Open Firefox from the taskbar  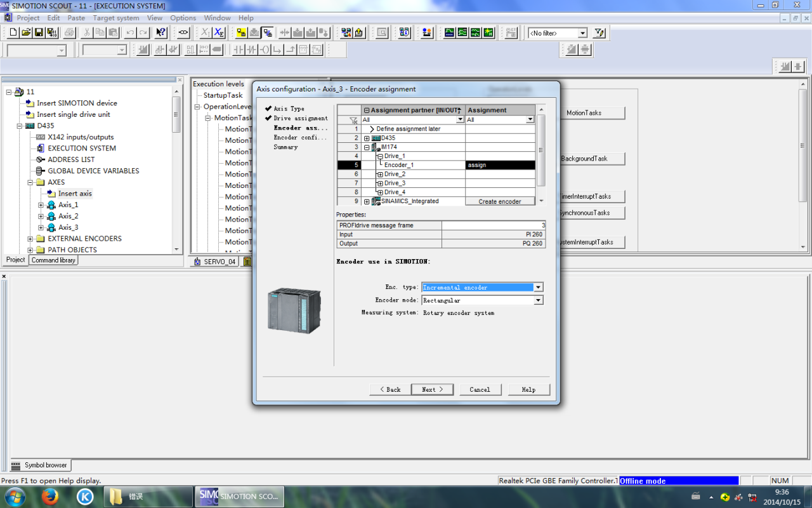[x=50, y=496]
